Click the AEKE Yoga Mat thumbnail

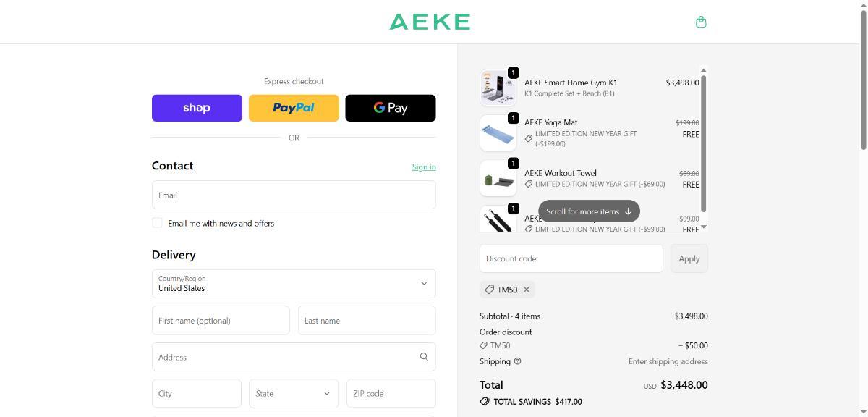[498, 133]
